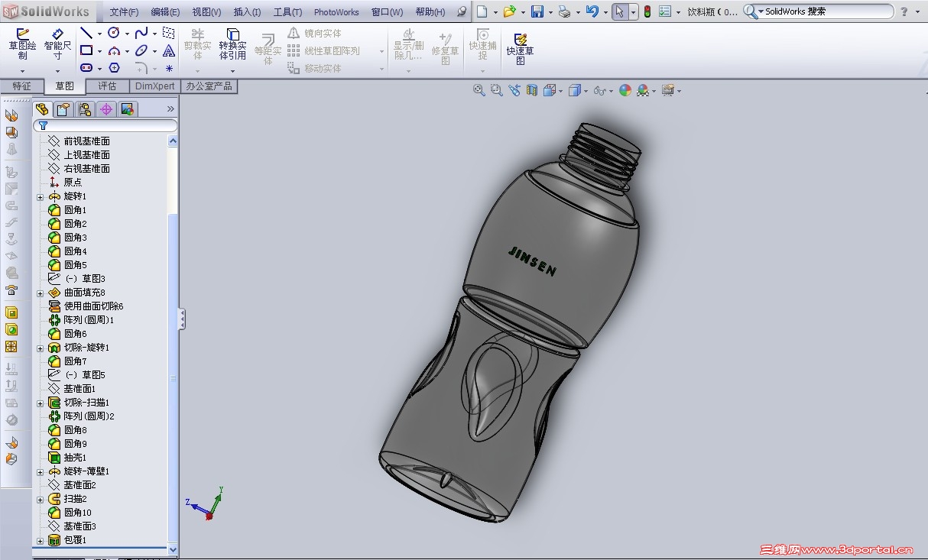The image size is (928, 560).
Task: Expand the 切除-扫描1 feature node
Action: tap(40, 403)
